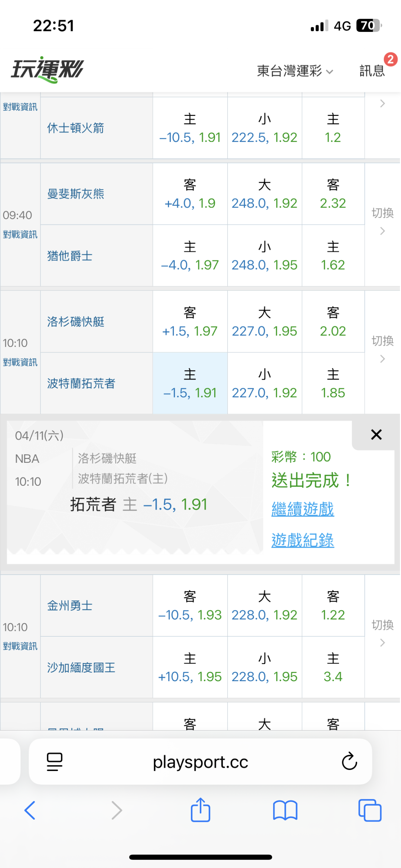
Task: Go back to the previous page
Action: [x=30, y=810]
